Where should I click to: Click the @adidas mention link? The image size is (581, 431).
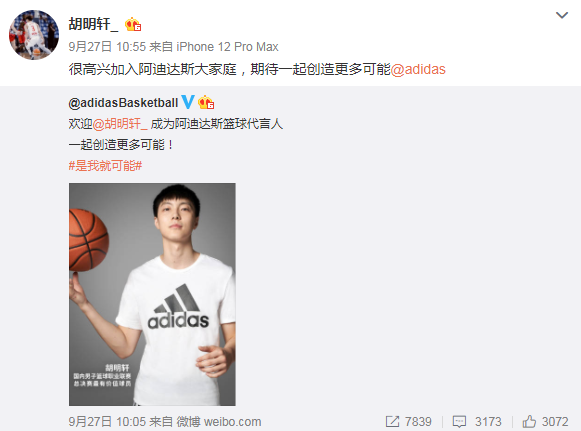(x=418, y=69)
